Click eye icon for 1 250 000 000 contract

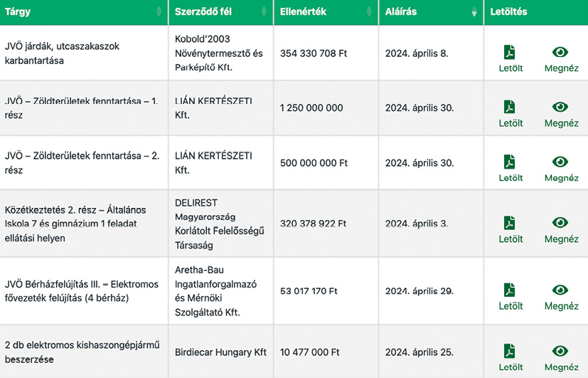[x=560, y=107]
